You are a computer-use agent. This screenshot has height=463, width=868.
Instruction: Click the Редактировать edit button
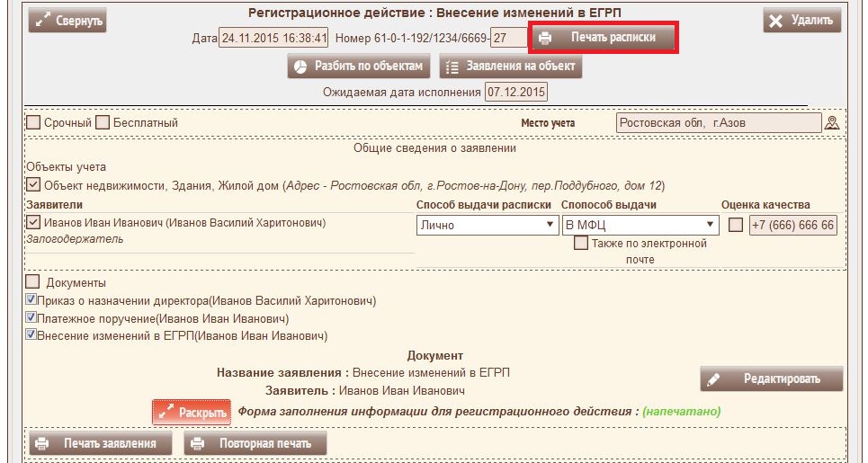(772, 378)
